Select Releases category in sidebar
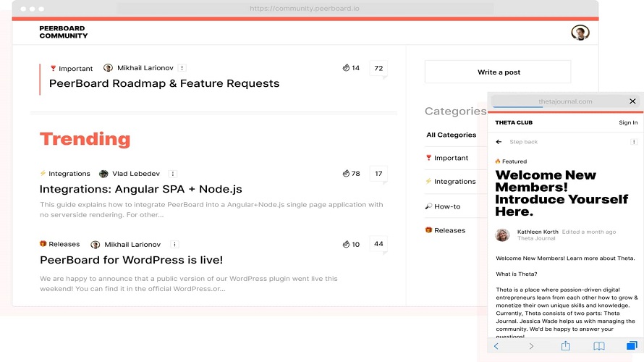The width and height of the screenshot is (644, 362). click(445, 230)
